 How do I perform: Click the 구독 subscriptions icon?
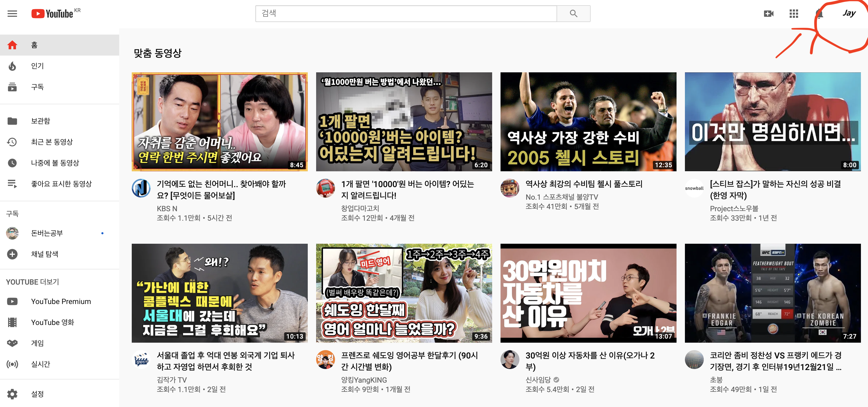tap(13, 87)
